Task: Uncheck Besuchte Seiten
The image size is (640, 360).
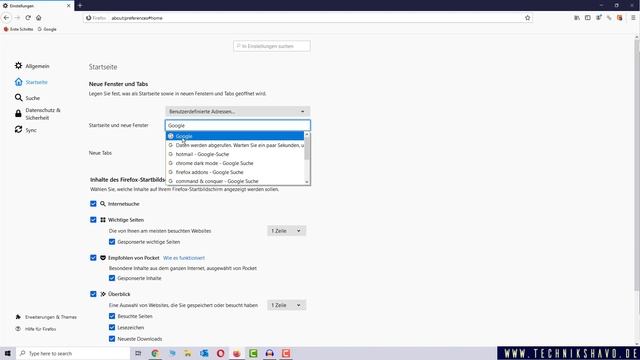Action: (112, 316)
